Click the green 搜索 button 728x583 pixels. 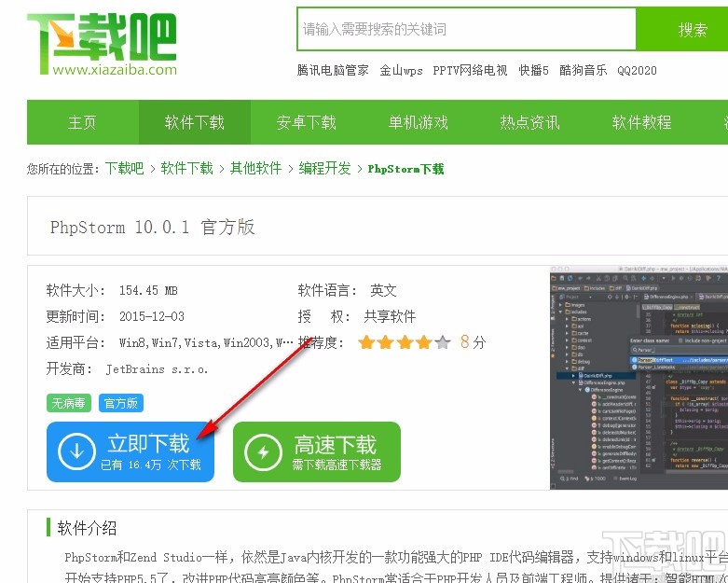(682, 29)
